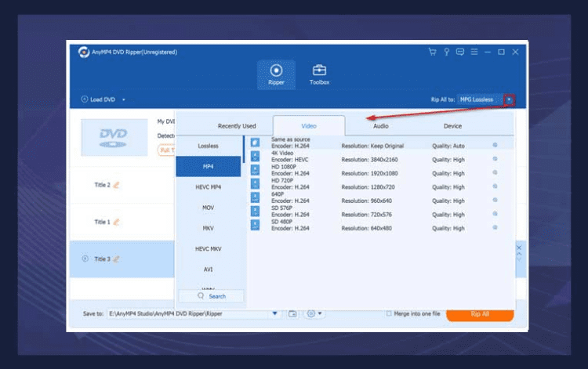The width and height of the screenshot is (588, 369).
Task: Open settings gear for 640P profile
Action: point(495,200)
